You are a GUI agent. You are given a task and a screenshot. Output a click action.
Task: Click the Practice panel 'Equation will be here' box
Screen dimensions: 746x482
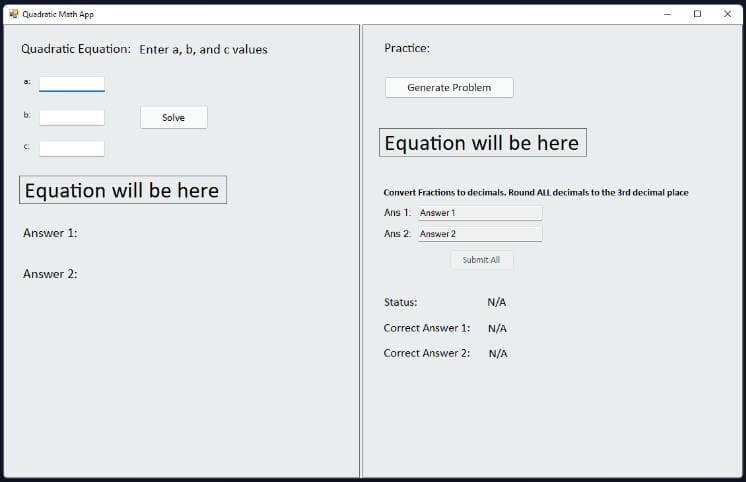coord(482,142)
